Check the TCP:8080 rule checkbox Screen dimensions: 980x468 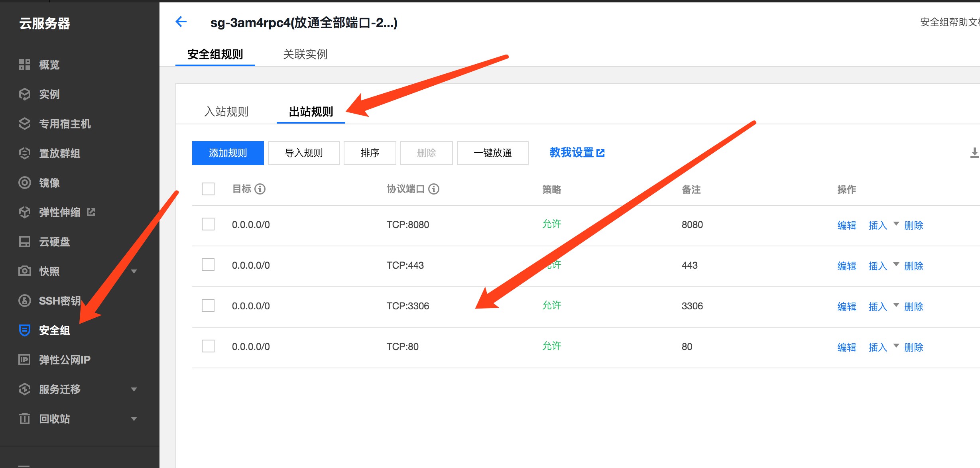coord(208,224)
